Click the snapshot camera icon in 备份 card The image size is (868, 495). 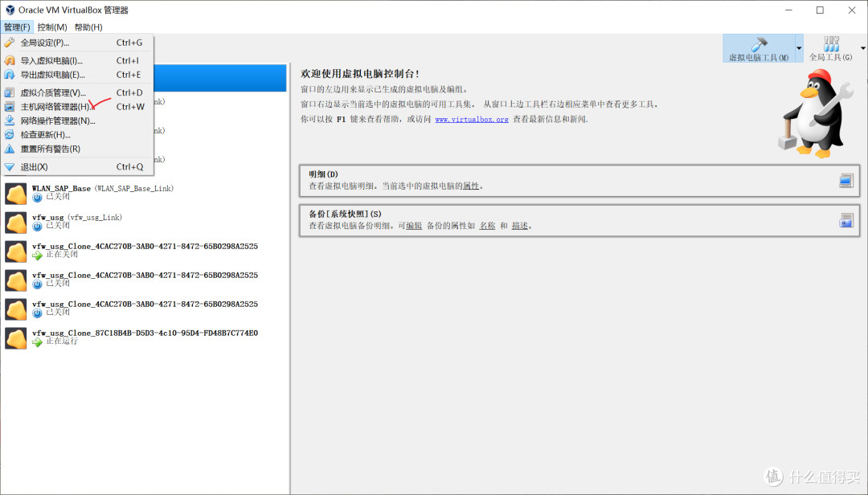pos(845,220)
